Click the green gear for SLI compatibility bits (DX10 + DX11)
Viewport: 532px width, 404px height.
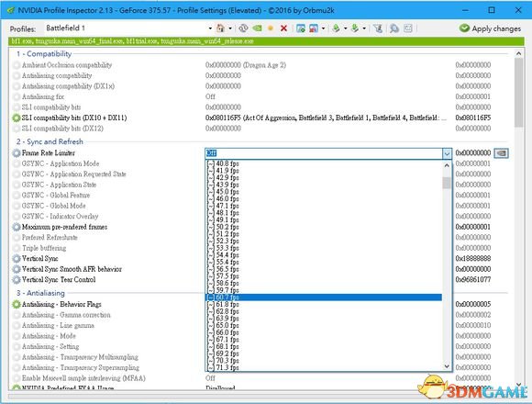point(17,118)
